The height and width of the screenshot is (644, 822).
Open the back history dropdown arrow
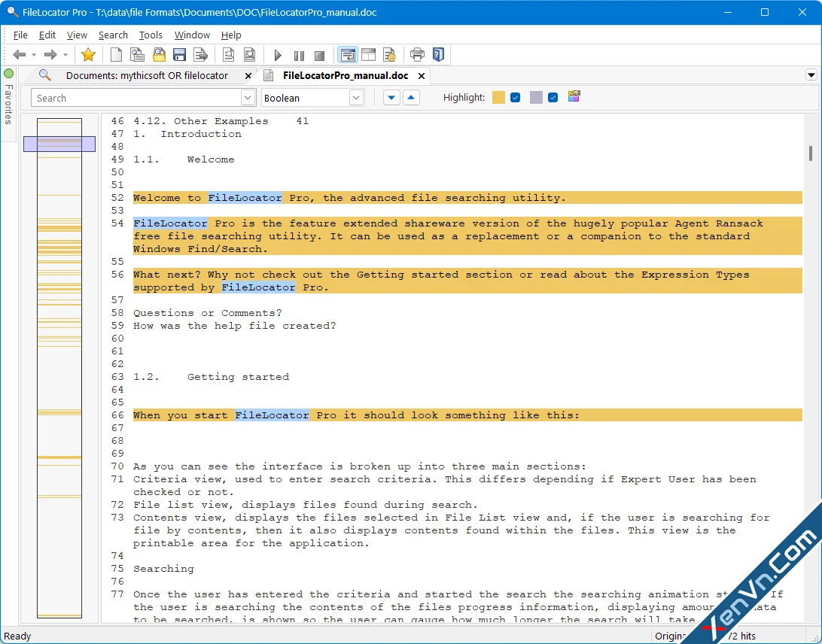(34, 54)
